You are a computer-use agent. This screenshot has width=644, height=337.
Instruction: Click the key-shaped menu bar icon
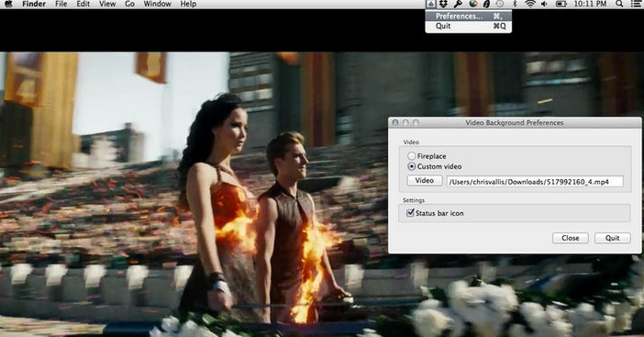458,4
